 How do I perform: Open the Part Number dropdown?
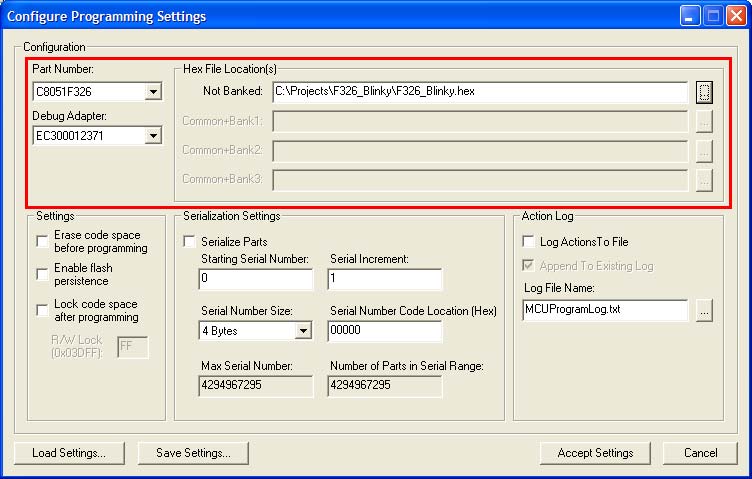(x=153, y=93)
